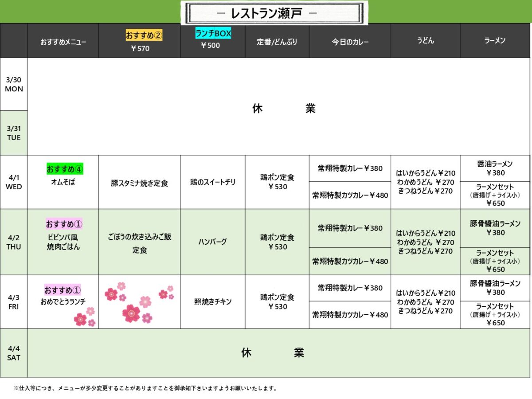532x399 pixels.
Task: Click the green おすすめ④ label on Wednesday
Action: point(65,169)
